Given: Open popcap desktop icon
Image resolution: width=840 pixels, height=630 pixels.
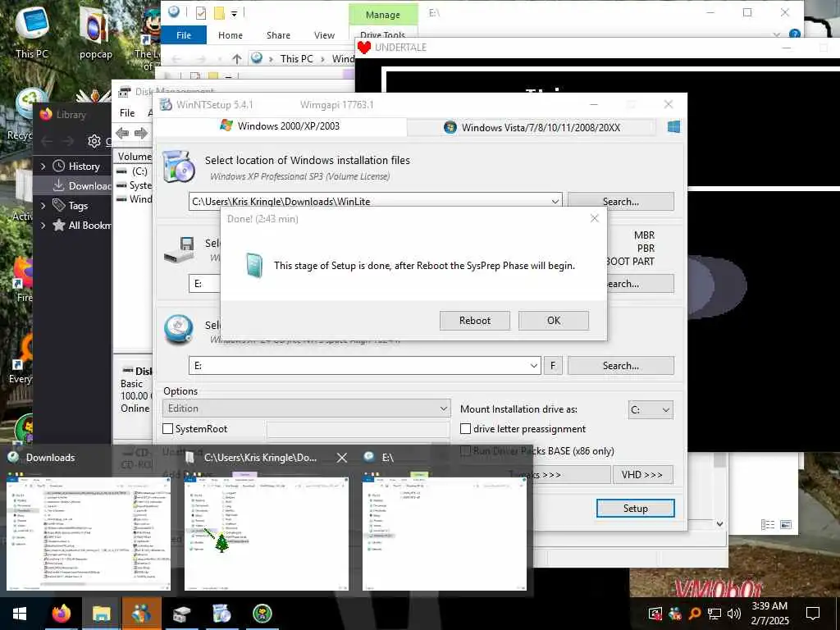Looking at the screenshot, I should pos(95,33).
